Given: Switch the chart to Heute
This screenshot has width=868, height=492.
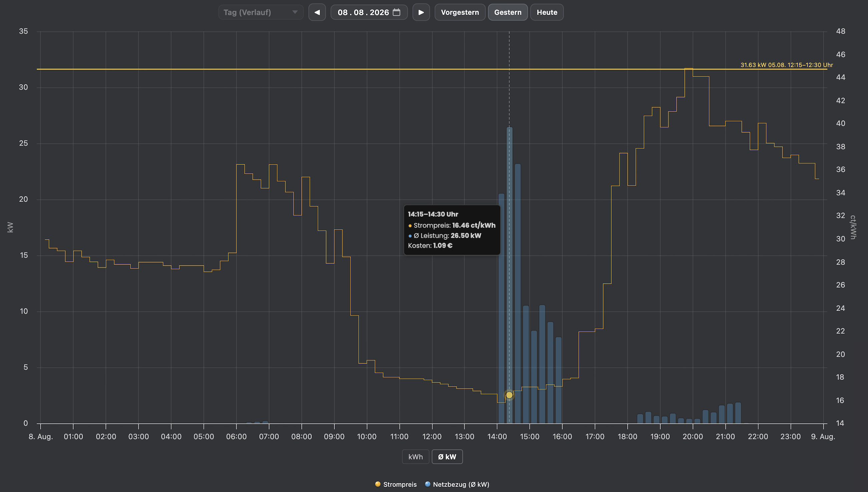Looking at the screenshot, I should click(x=547, y=12).
